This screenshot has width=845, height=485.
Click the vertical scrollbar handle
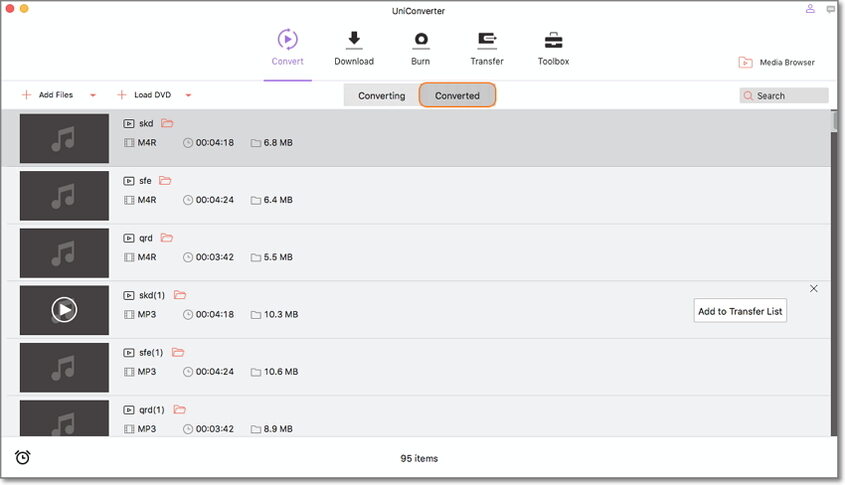[x=835, y=120]
